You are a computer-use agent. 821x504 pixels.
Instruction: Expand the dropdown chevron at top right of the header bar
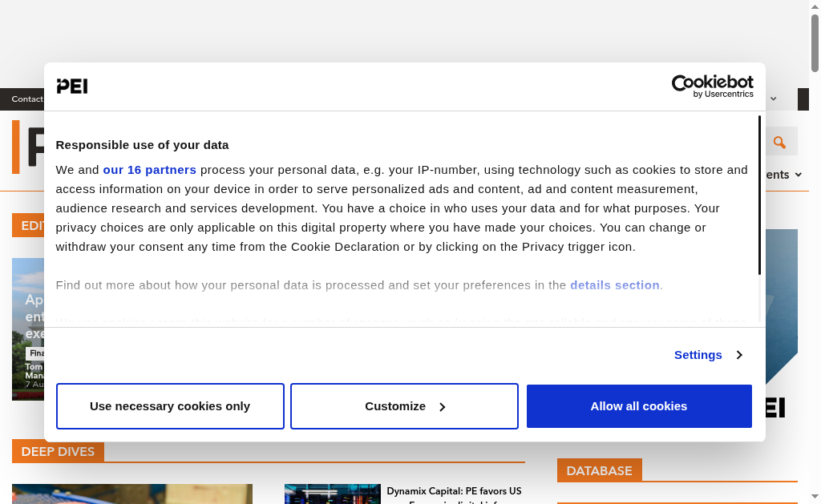774,99
